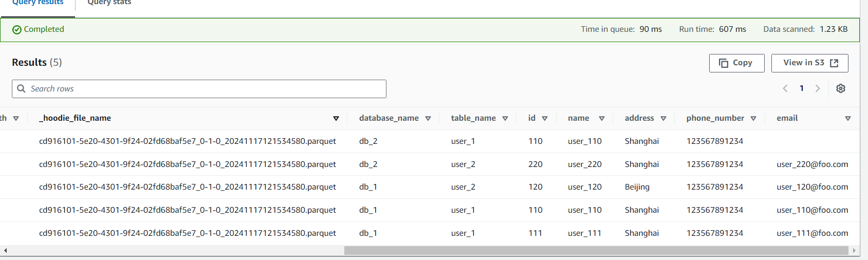This screenshot has width=868, height=260.
Task: Sort by phone_number column arrow
Action: tap(753, 119)
